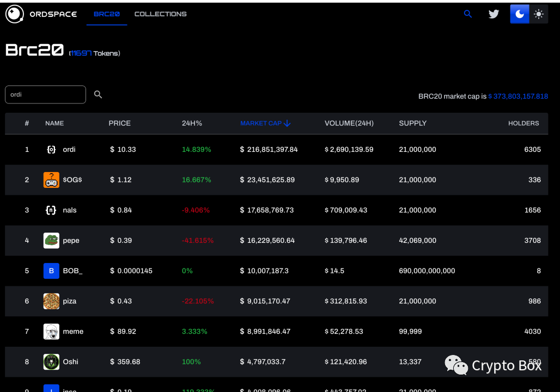Image resolution: width=560 pixels, height=392 pixels.
Task: Click ordi volume $ 2,690,139.59
Action: point(349,150)
